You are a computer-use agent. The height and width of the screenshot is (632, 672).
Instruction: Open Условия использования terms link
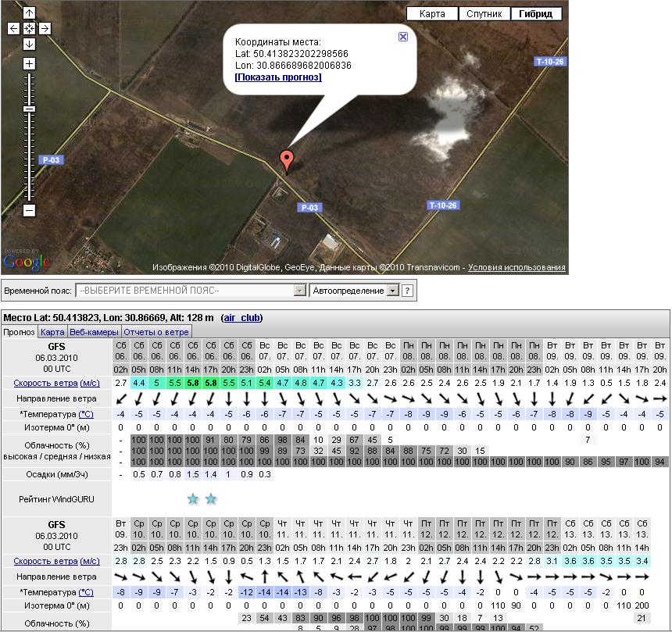pyautogui.click(x=517, y=268)
